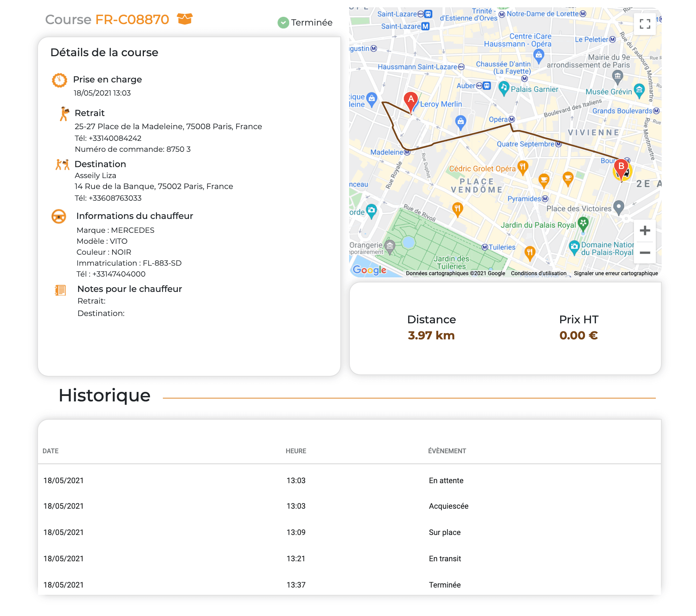This screenshot has width=696, height=616.
Task: Select the Acquiescée history row
Action: pyautogui.click(x=349, y=506)
